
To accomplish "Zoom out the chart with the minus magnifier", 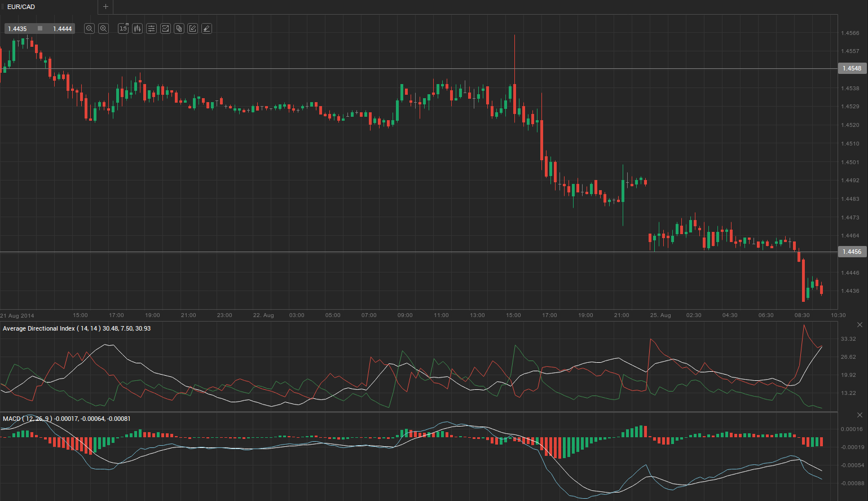I will pyautogui.click(x=89, y=29).
